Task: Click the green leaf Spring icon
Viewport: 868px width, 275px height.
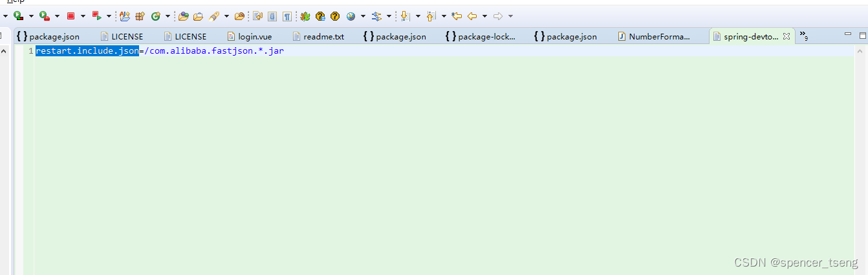Action: click(x=305, y=16)
